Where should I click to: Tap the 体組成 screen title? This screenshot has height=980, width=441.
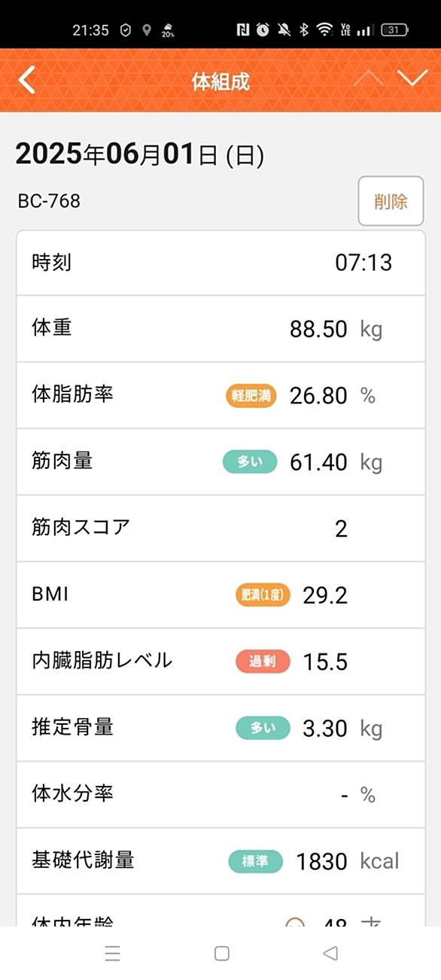point(220,81)
